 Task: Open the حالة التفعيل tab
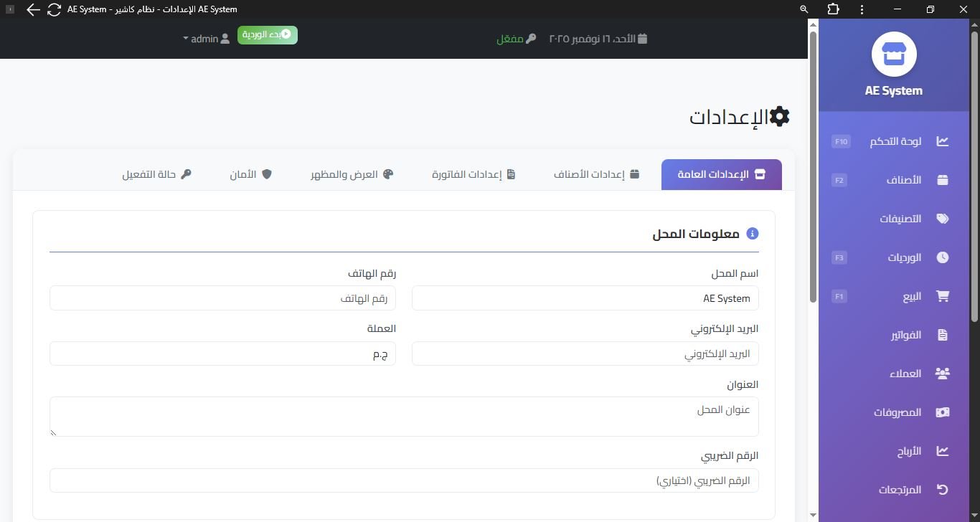coord(157,174)
